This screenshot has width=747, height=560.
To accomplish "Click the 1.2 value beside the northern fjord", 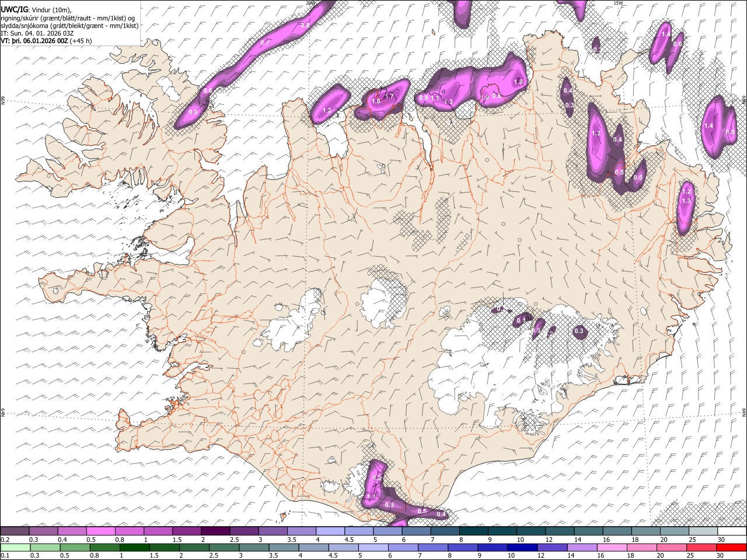I will point(327,110).
